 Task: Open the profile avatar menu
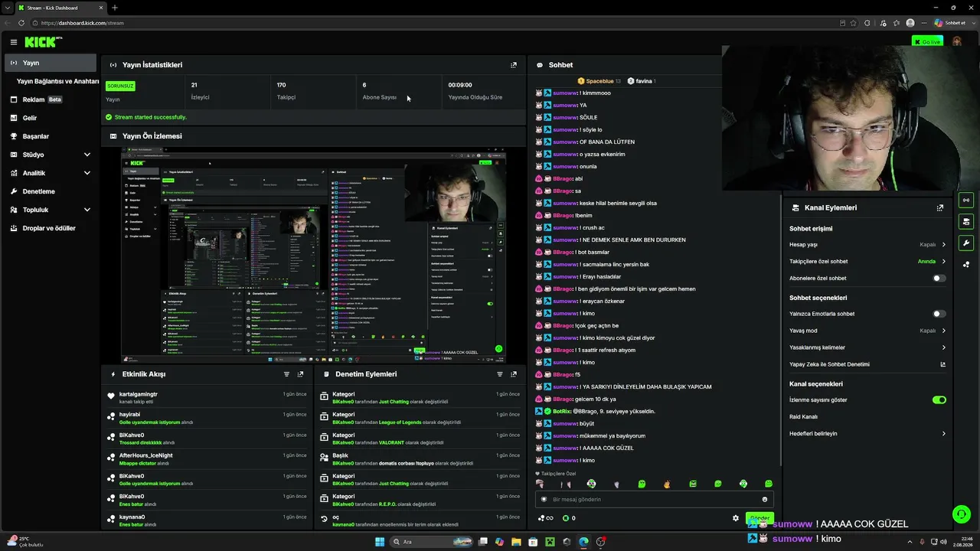957,41
